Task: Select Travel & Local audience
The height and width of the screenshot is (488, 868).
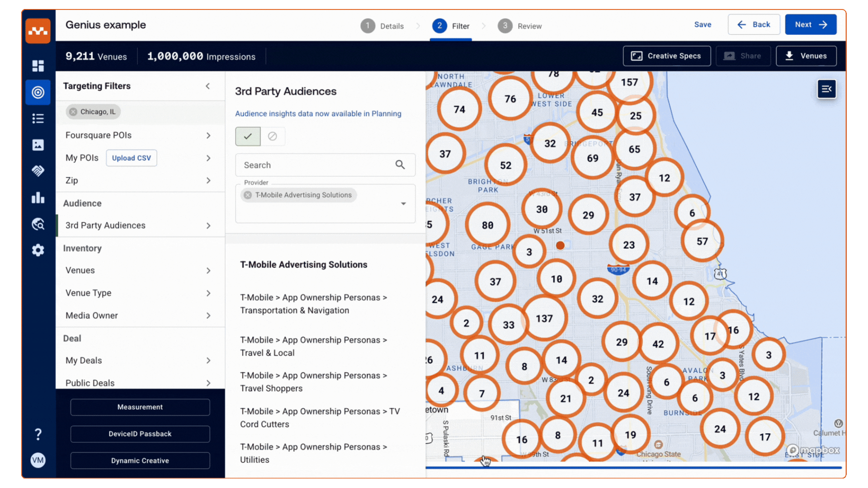Action: click(x=314, y=347)
